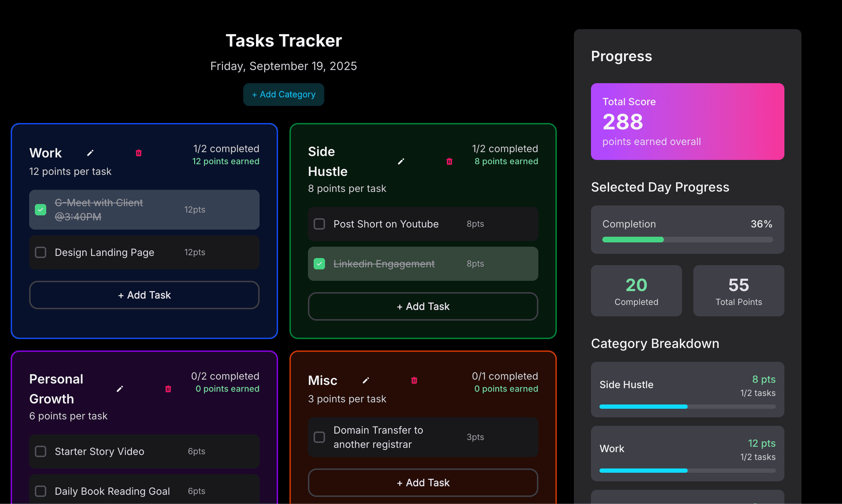Click the Misc category heading
Viewport: 842px width, 504px height.
323,380
